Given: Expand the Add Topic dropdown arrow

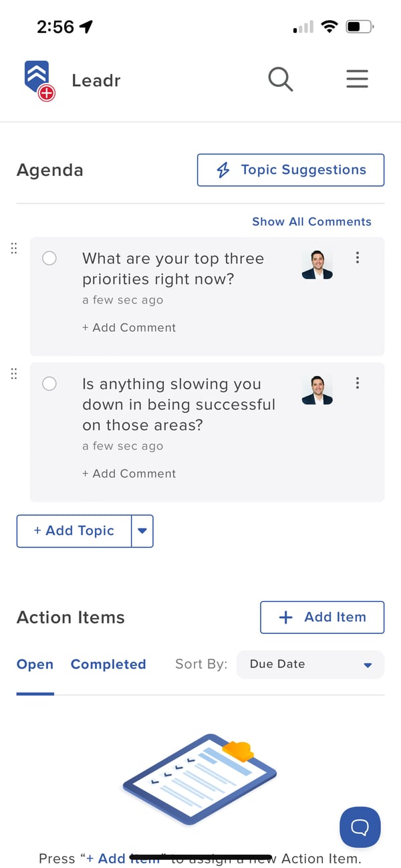Looking at the screenshot, I should point(142,530).
